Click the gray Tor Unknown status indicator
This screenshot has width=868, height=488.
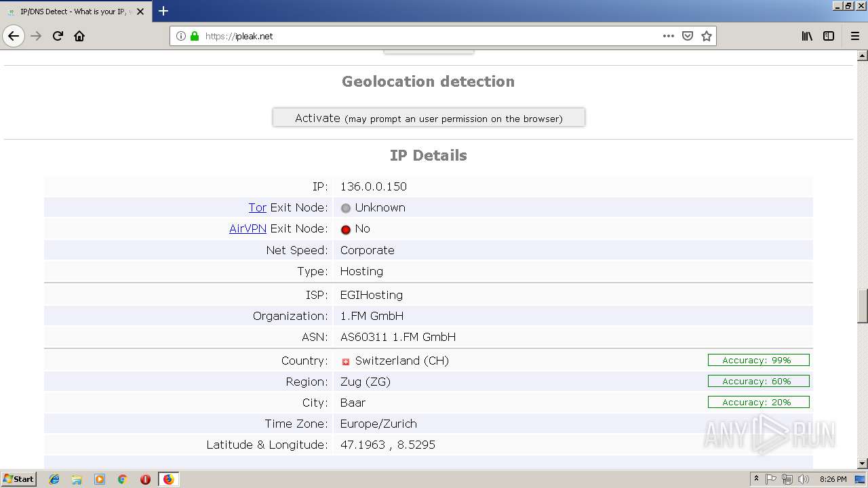tap(346, 208)
